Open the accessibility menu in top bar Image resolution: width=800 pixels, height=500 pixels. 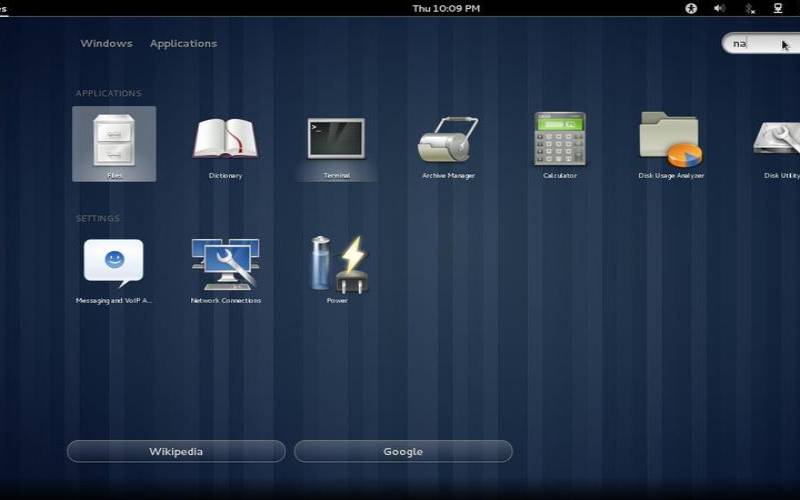coord(691,8)
